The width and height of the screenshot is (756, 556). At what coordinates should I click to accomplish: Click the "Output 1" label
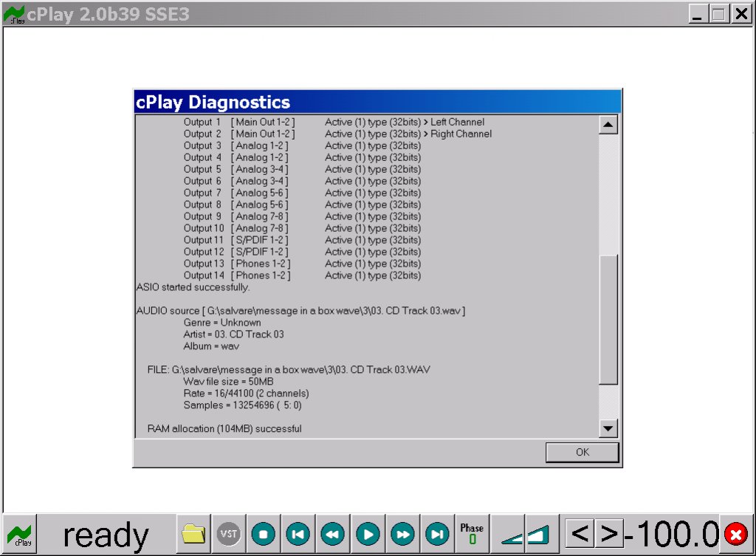click(x=202, y=122)
